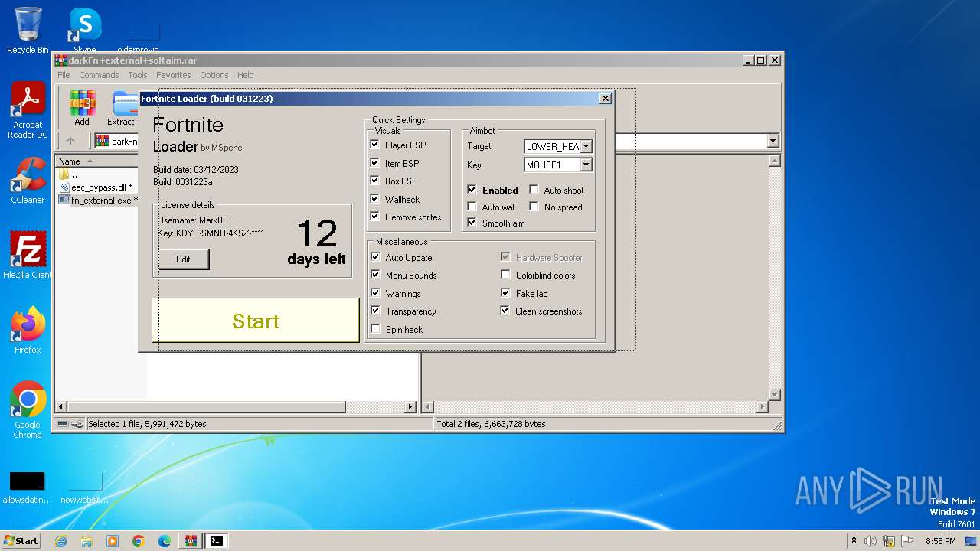Open the Firefox desktop icon
The height and width of the screenshot is (551, 980).
point(28,330)
